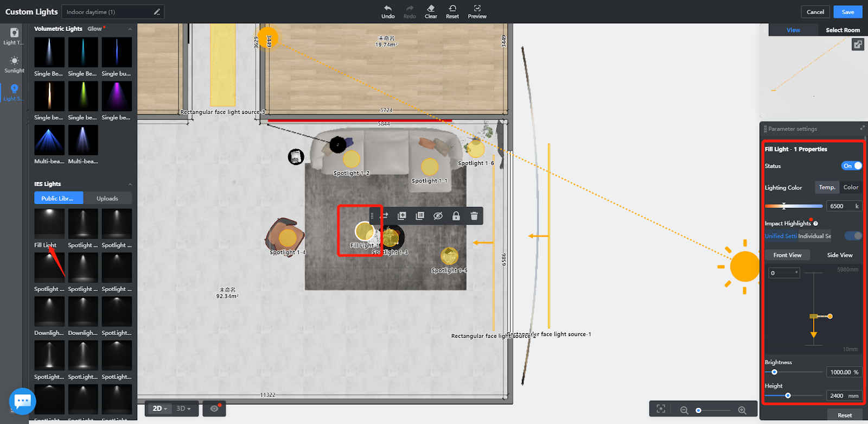Switch to the View tab
Screen dimensions: 868x424
point(793,30)
